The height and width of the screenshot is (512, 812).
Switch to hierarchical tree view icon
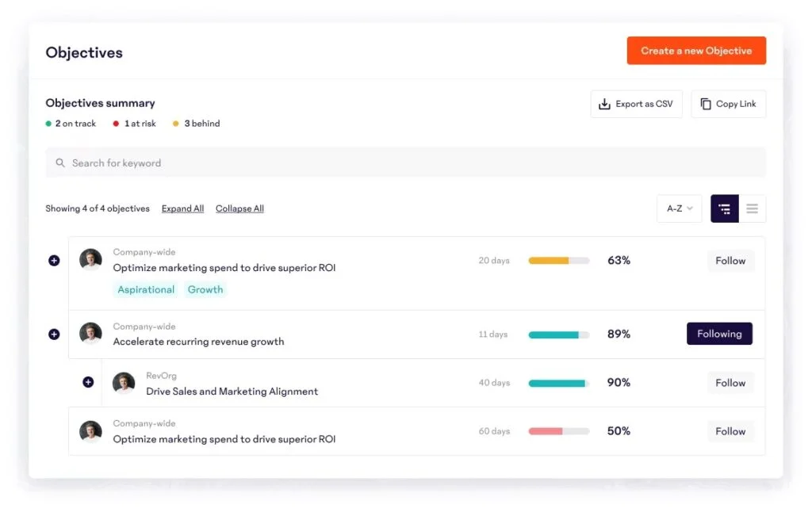tap(724, 208)
